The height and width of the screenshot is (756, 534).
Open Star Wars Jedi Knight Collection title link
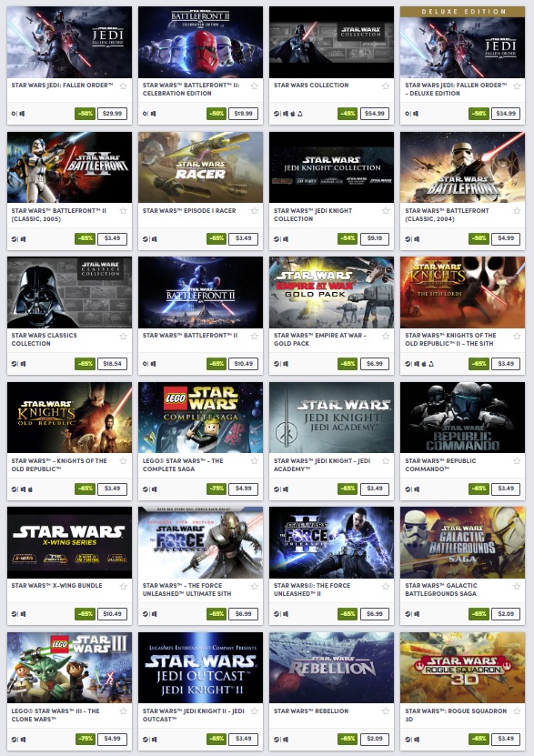313,215
